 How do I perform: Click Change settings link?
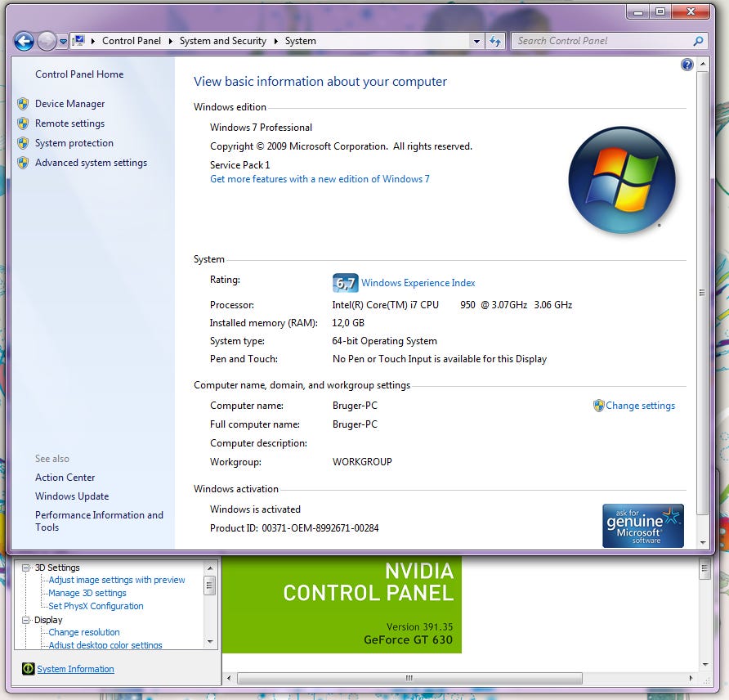pyautogui.click(x=640, y=406)
